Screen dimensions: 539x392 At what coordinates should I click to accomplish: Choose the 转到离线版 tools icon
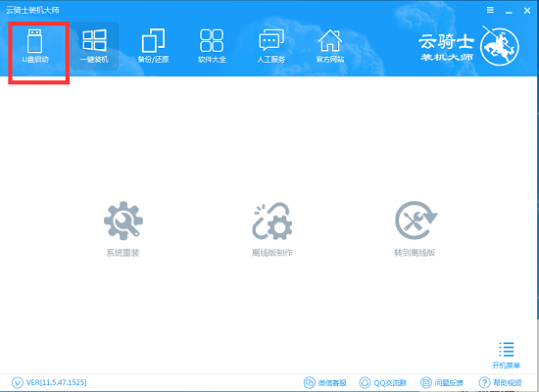pos(416,220)
